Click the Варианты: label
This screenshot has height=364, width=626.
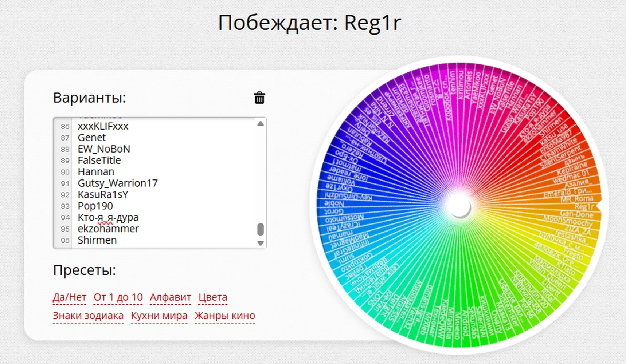click(89, 98)
